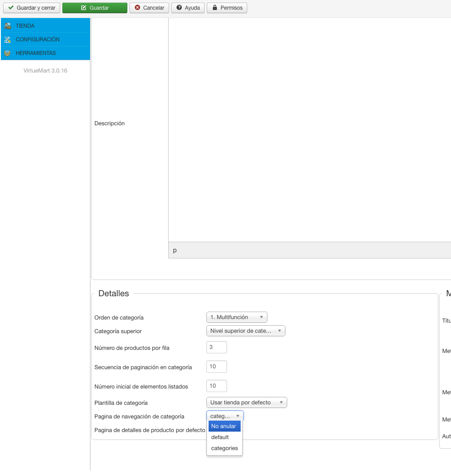451x476 pixels.
Task: Click the Guardar y cerrar button
Action: pyautogui.click(x=32, y=7)
